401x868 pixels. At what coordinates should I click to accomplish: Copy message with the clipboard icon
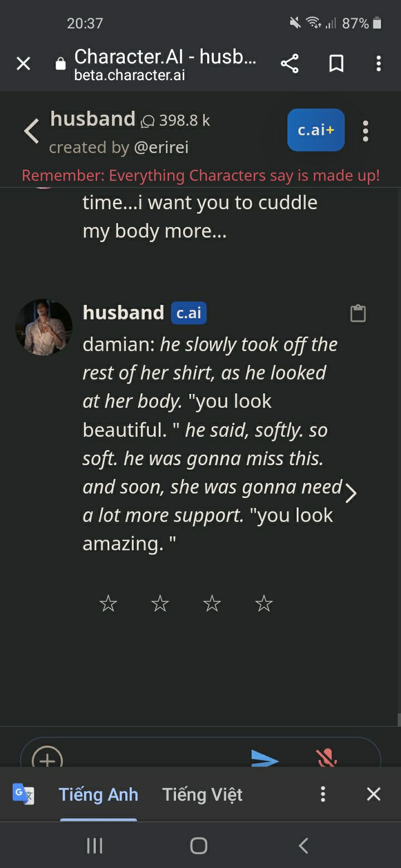[358, 313]
